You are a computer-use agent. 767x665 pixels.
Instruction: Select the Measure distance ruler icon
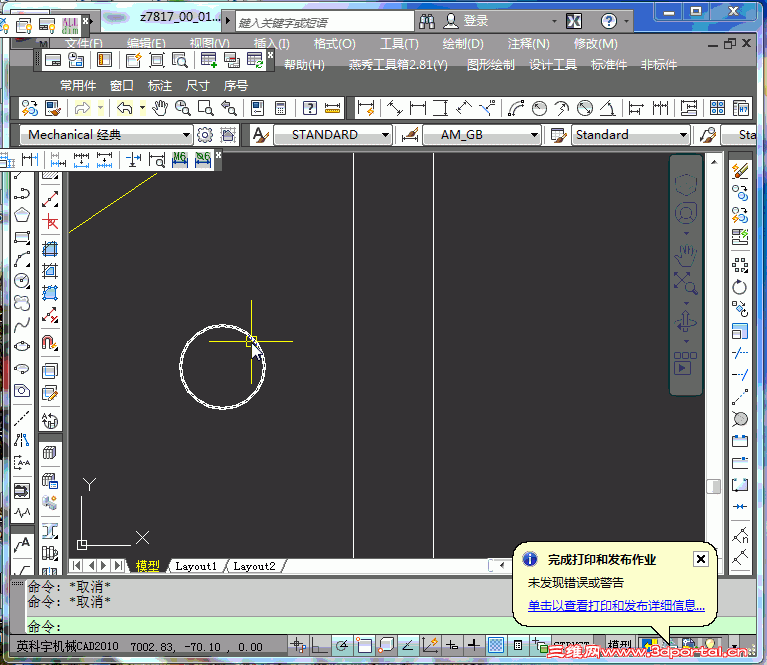[333, 108]
